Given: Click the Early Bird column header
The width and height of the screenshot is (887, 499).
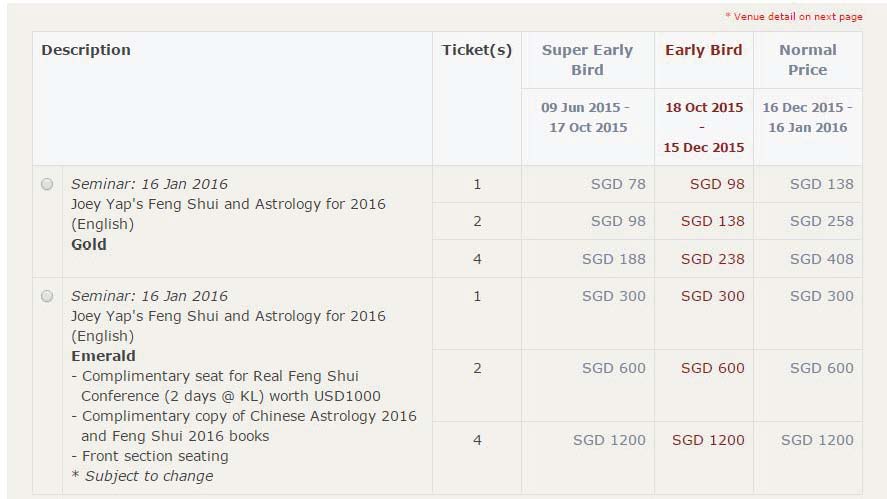Looking at the screenshot, I should [703, 50].
